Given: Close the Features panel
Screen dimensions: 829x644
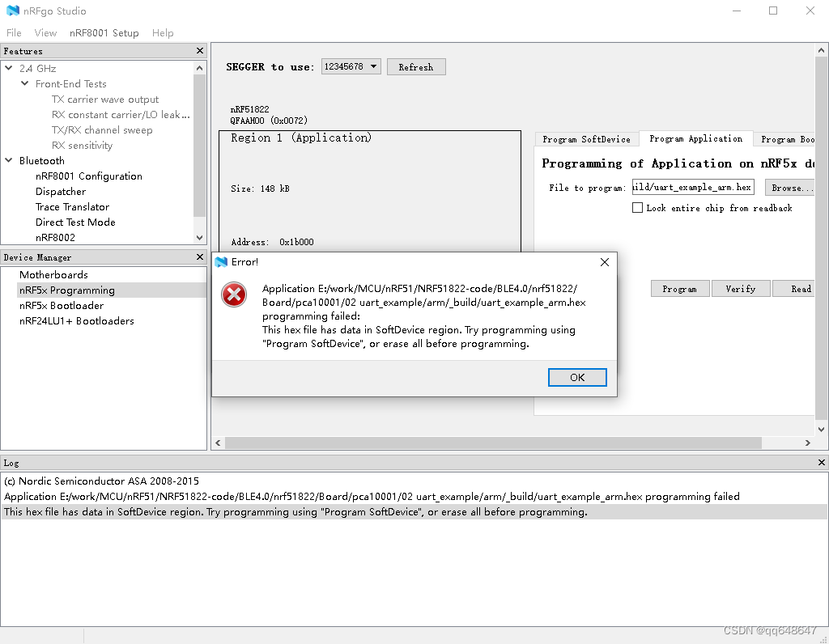Looking at the screenshot, I should pos(200,51).
